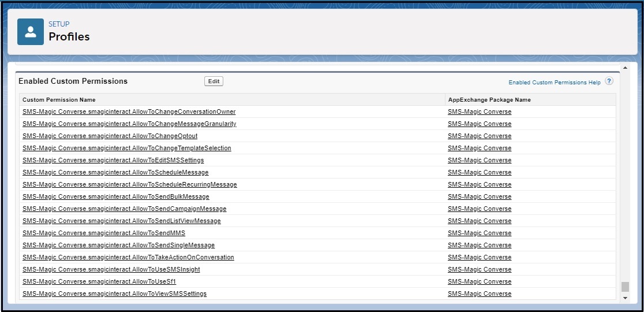644x312 pixels.
Task: Open AllowToSendListViewMessage permission link
Action: (122, 221)
